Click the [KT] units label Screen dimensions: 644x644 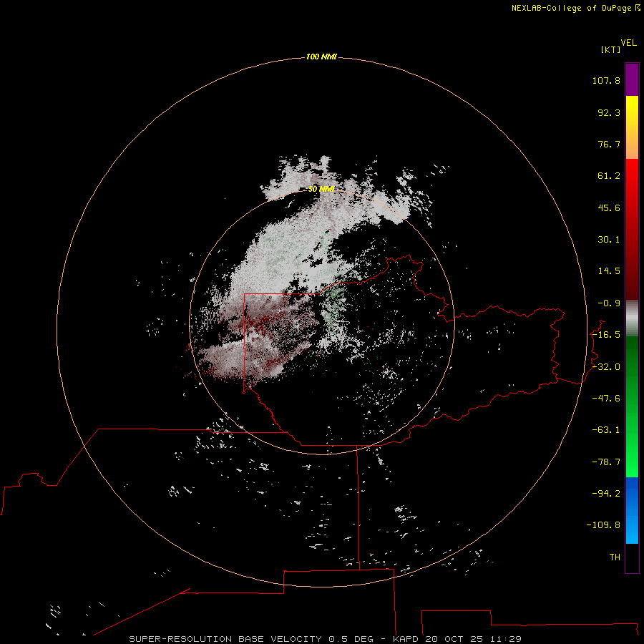coord(611,49)
